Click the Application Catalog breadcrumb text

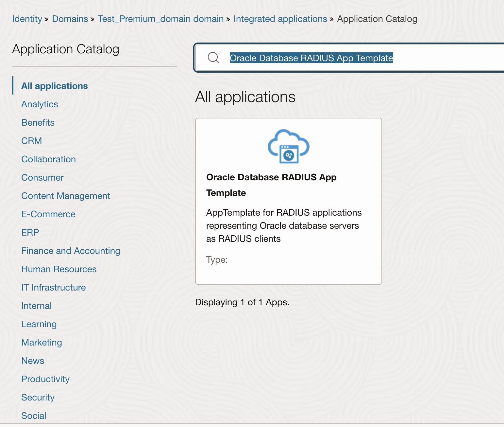tap(377, 19)
